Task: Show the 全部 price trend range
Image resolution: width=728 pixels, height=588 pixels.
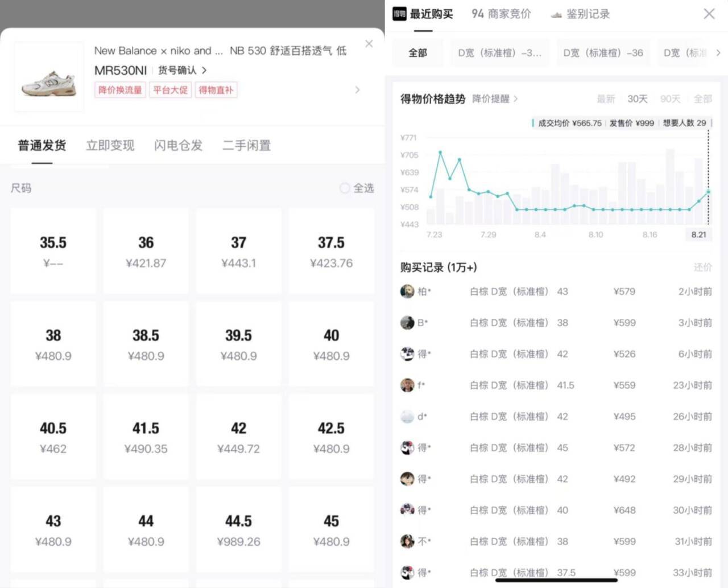Action: (702, 99)
